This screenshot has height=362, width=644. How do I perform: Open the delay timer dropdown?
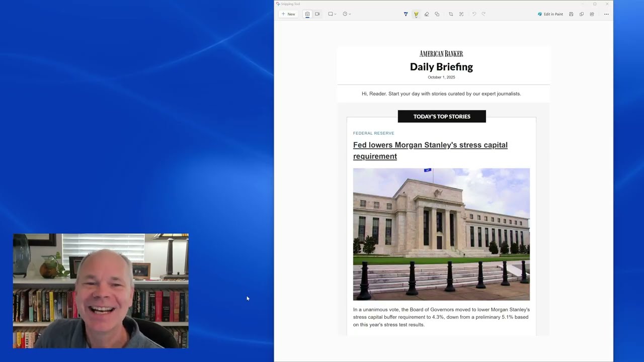[x=347, y=14]
